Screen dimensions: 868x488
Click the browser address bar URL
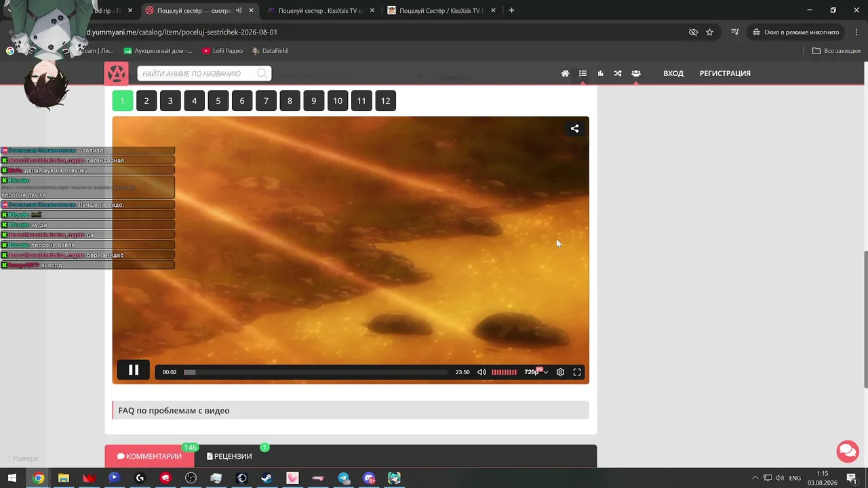pyautogui.click(x=182, y=32)
